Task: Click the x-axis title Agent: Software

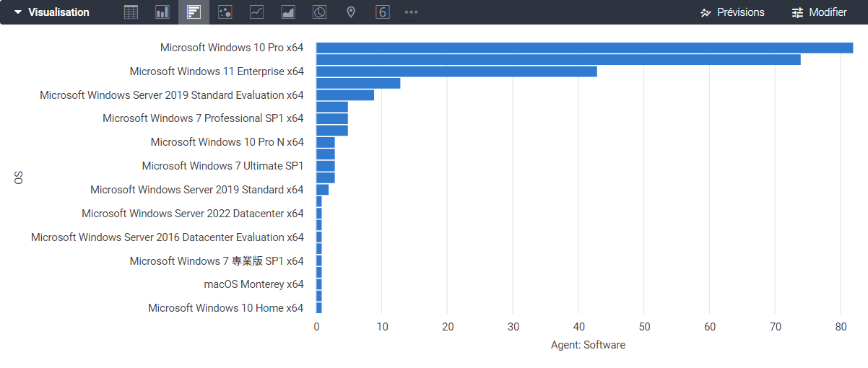Action: 588,345
